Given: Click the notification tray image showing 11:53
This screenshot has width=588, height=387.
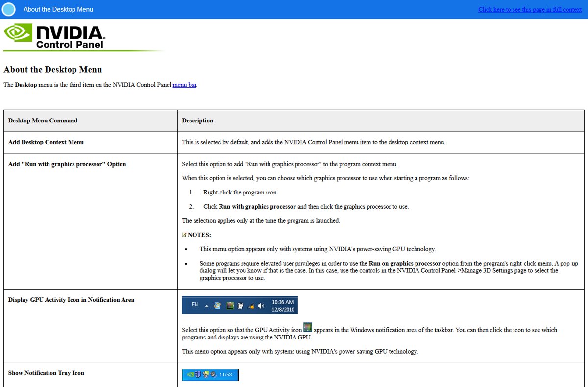Looking at the screenshot, I should click(210, 375).
